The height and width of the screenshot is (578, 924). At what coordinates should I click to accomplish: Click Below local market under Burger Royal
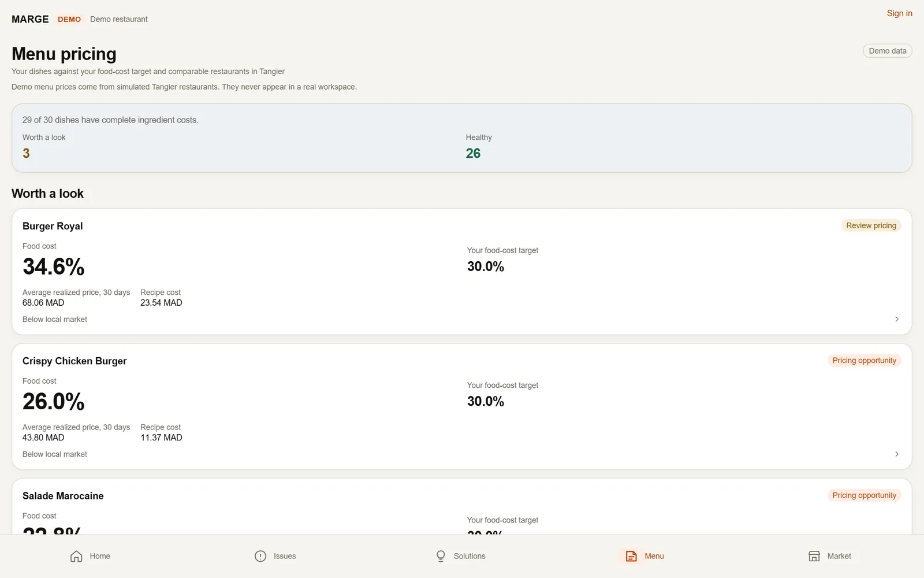point(55,320)
